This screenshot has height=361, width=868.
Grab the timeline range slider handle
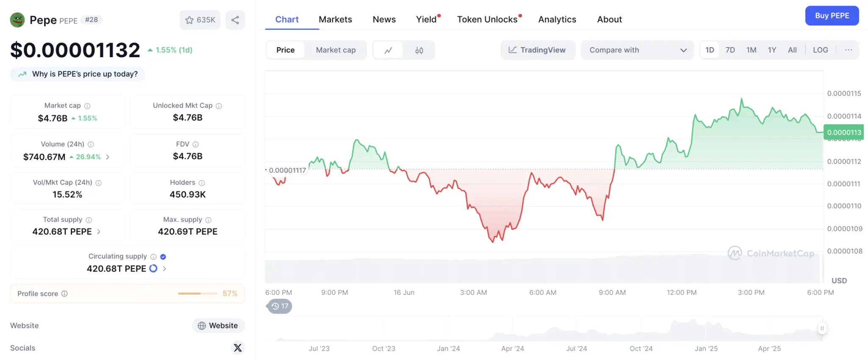(822, 328)
